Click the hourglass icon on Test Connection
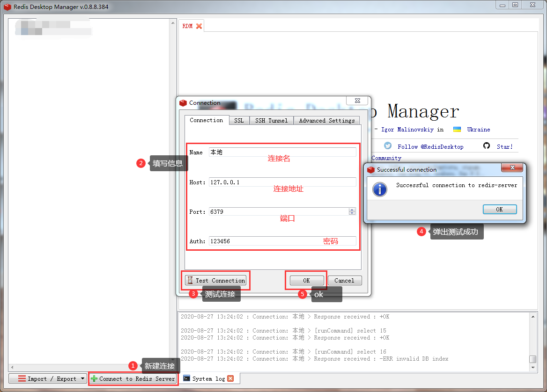This screenshot has width=547, height=392. tap(190, 280)
